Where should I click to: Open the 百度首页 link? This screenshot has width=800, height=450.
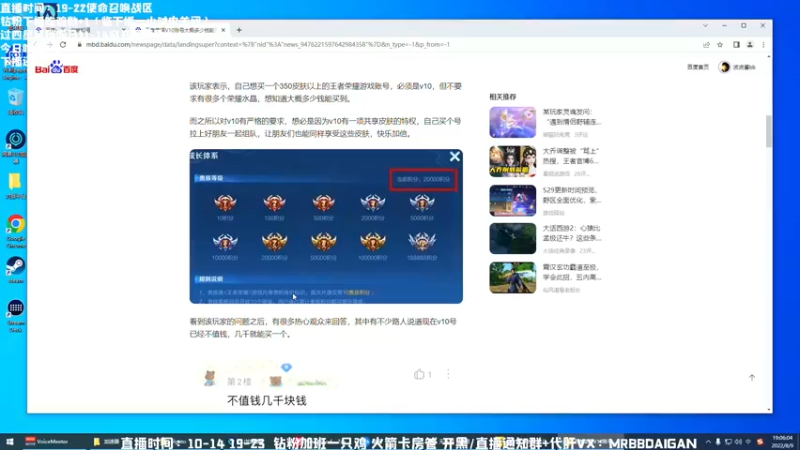click(697, 67)
